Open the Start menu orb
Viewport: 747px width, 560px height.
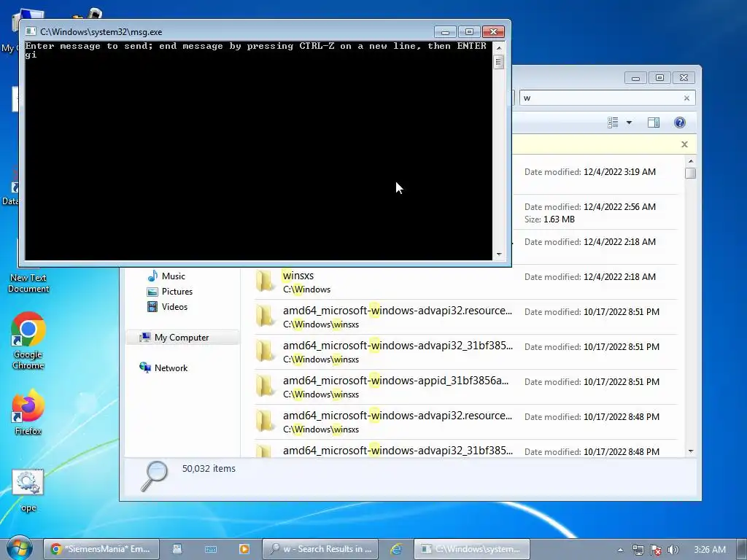[x=20, y=548]
